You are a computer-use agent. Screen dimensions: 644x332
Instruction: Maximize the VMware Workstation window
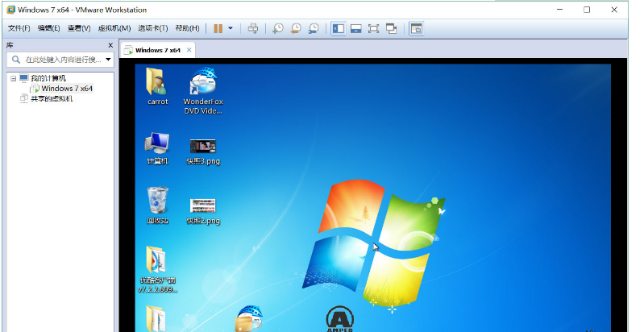click(x=587, y=10)
